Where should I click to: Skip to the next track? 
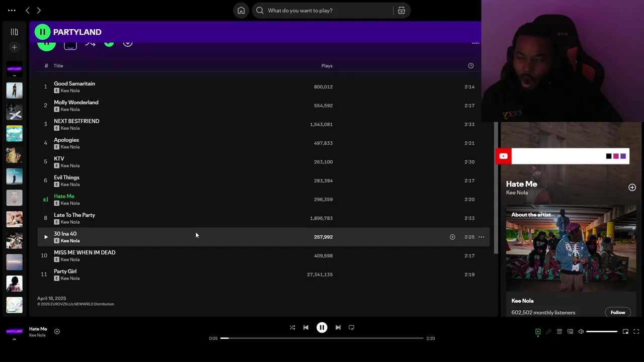pos(338,327)
